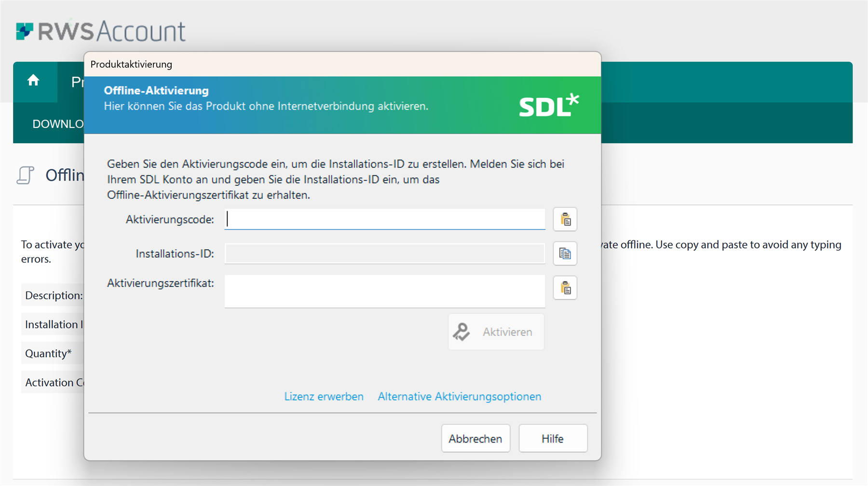868x486 pixels.
Task: Open help via the Hilfe button
Action: 553,438
